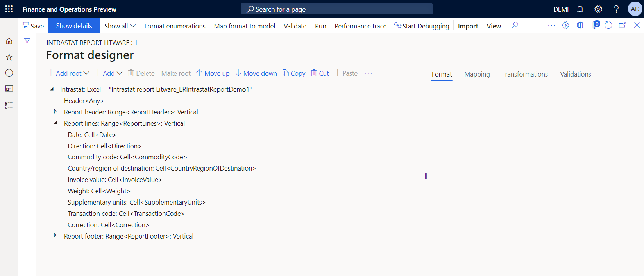Select the Transaction code cell item
The height and width of the screenshot is (276, 644).
pyautogui.click(x=126, y=214)
